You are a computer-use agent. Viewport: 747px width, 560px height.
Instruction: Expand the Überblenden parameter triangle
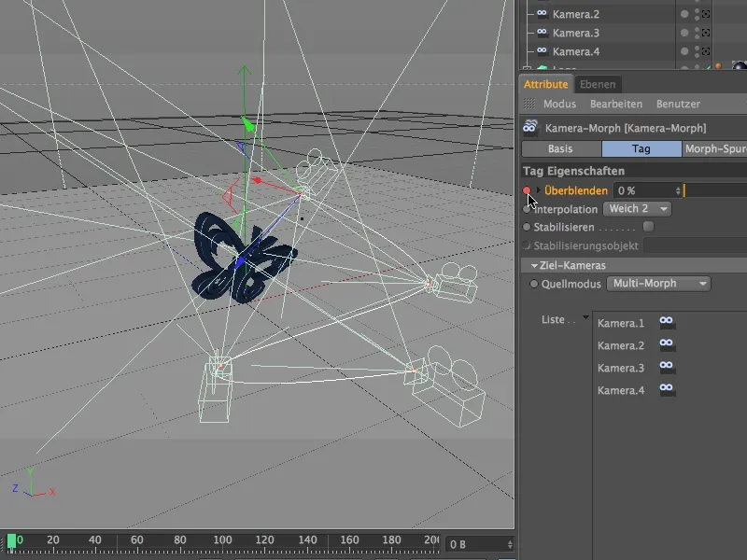[539, 190]
